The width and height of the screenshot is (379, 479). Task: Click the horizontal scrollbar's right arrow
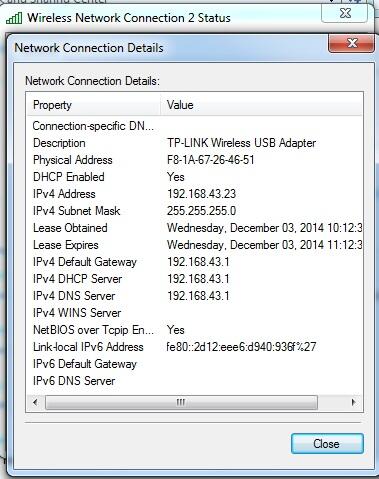354,402
